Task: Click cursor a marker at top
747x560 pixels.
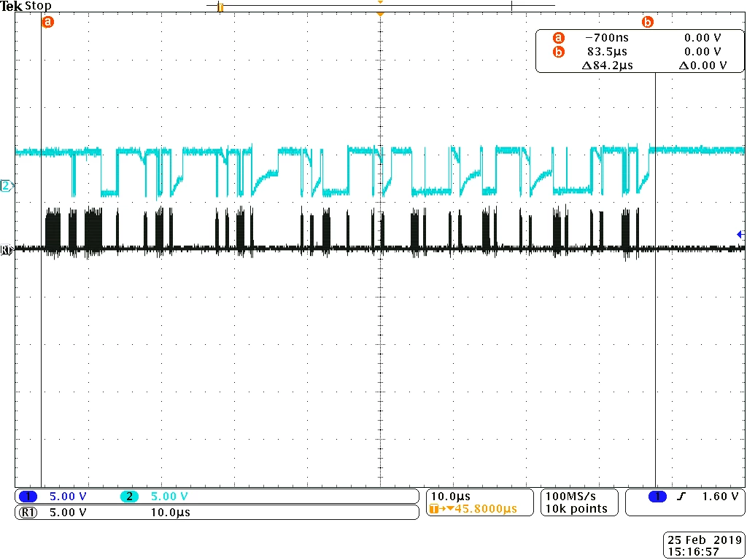Action: 48,22
